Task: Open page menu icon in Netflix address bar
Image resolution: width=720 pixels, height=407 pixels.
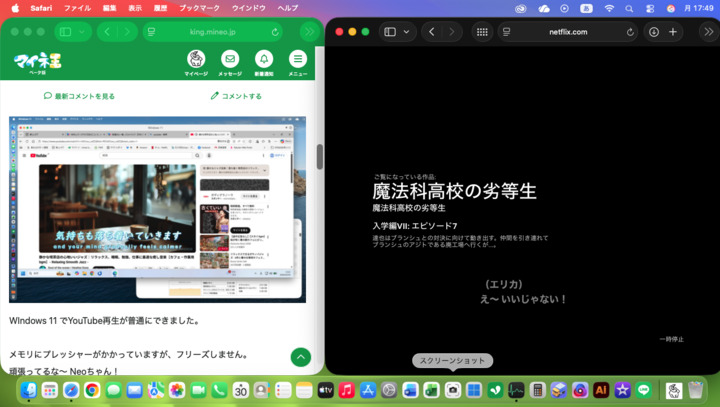Action: (x=507, y=32)
